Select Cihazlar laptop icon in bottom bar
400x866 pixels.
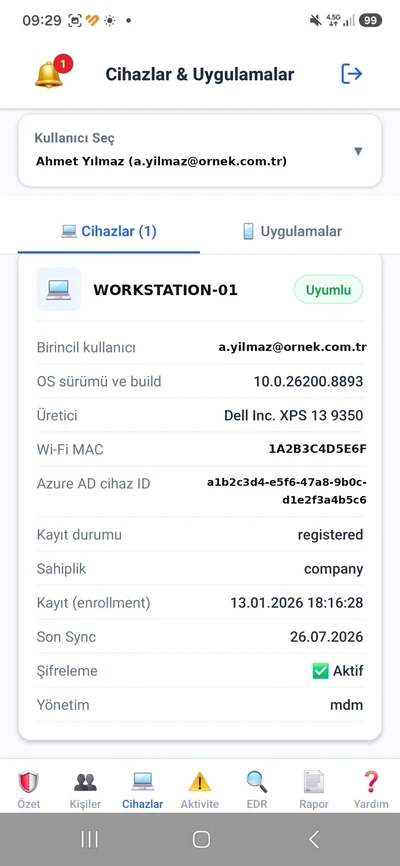tap(143, 781)
